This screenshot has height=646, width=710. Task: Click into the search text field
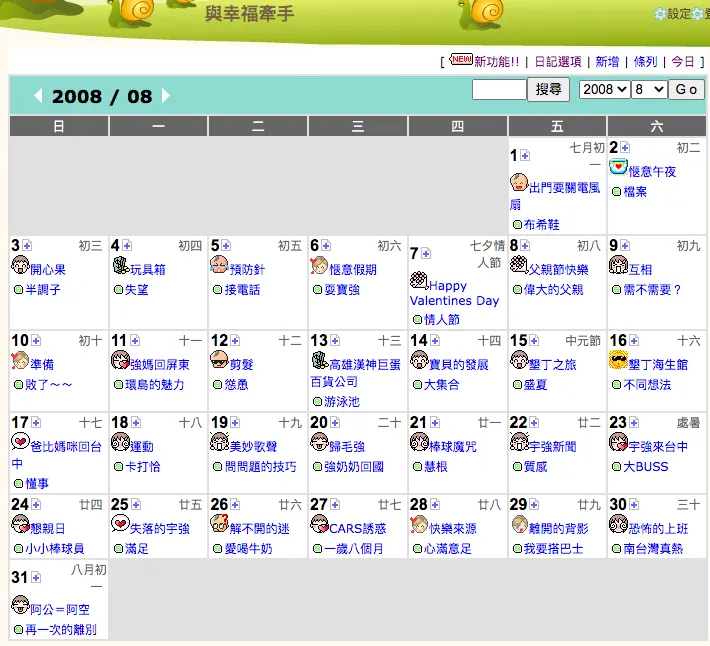coord(499,89)
